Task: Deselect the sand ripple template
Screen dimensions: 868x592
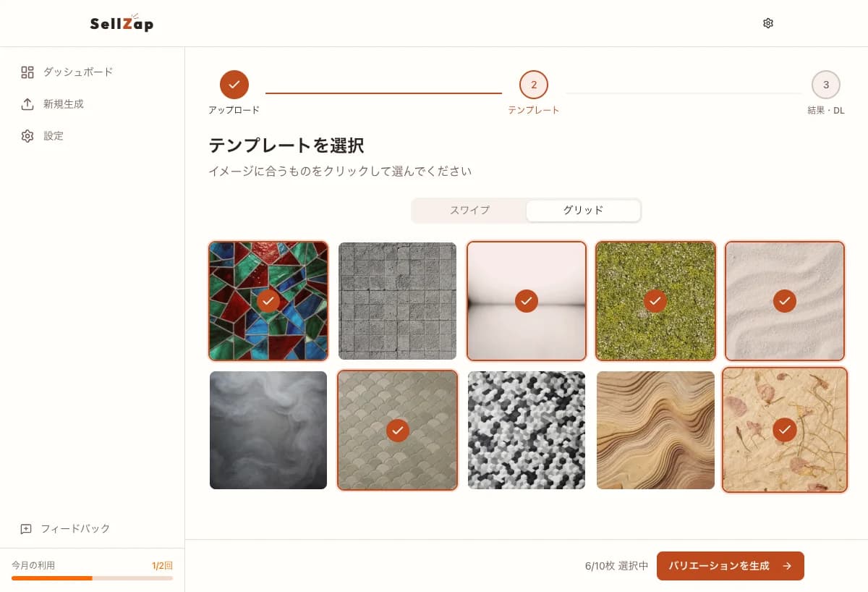Action: (x=784, y=300)
